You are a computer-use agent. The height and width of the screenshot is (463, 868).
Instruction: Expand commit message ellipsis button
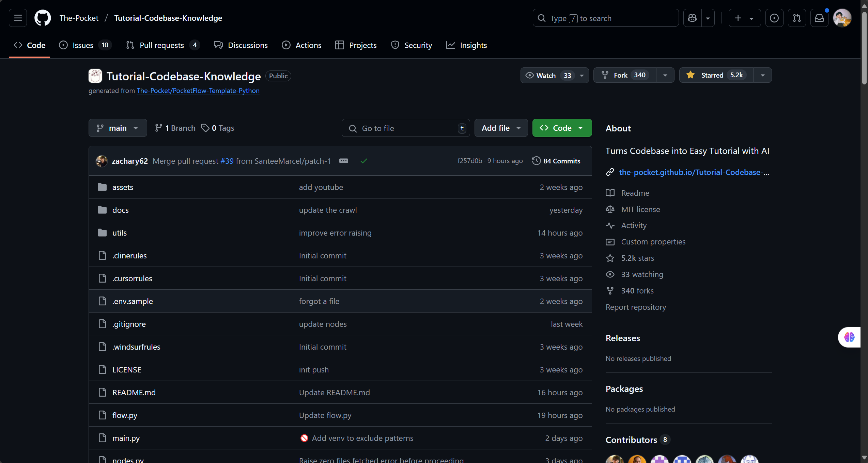(343, 161)
